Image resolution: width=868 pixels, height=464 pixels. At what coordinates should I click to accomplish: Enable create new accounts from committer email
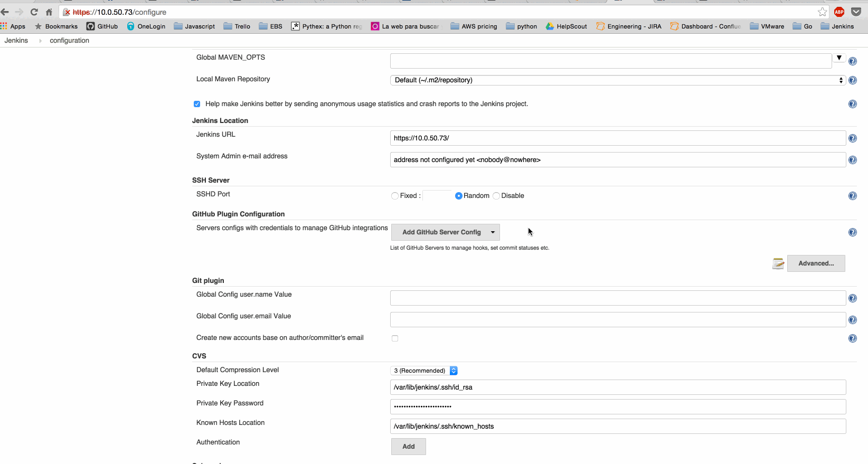pyautogui.click(x=395, y=338)
